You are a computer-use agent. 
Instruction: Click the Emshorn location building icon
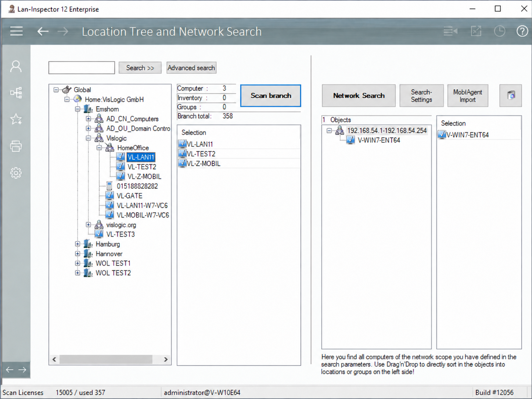pyautogui.click(x=88, y=109)
